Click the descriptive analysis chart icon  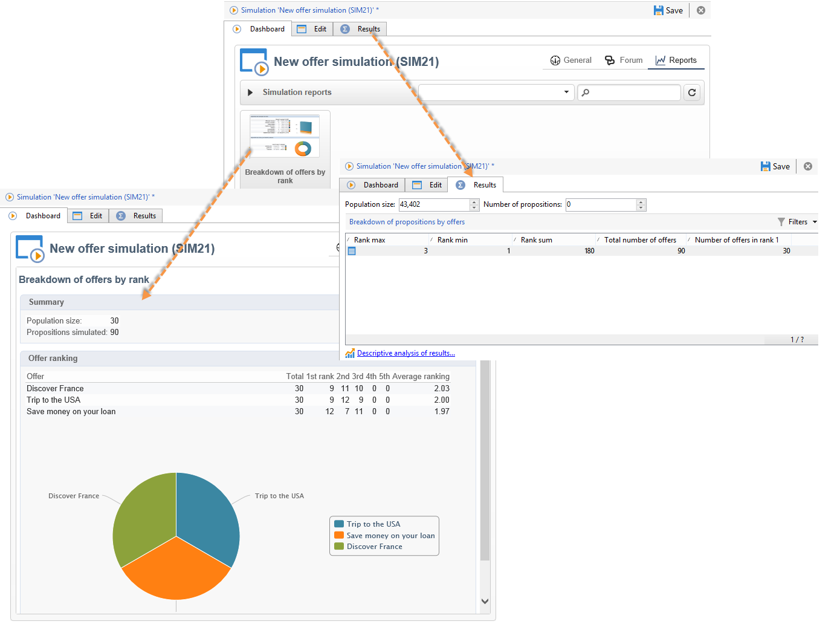pos(350,353)
